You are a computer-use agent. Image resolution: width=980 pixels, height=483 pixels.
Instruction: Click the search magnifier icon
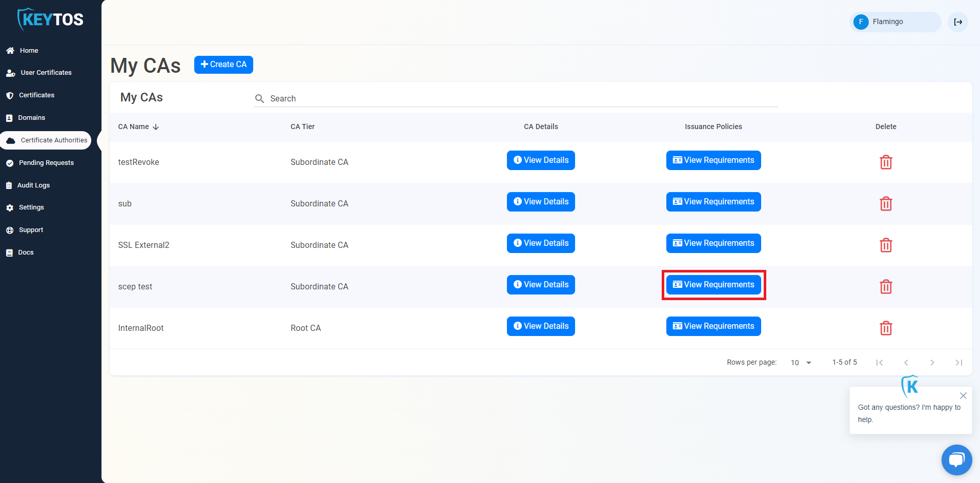click(260, 98)
